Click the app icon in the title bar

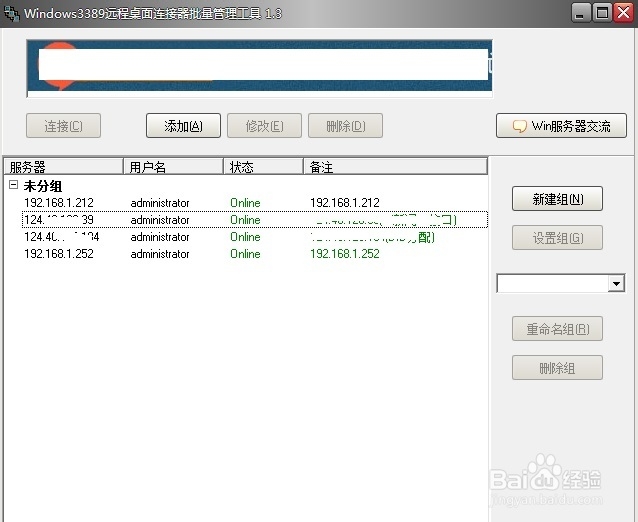(11, 13)
